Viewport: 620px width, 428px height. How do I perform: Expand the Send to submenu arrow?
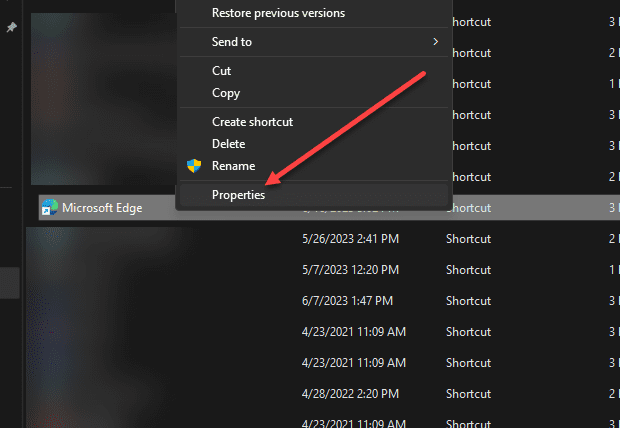435,42
